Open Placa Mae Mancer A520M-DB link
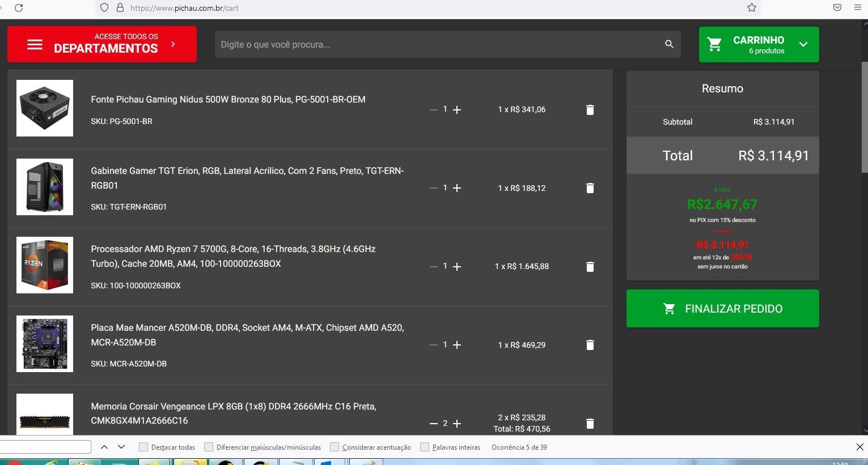868x465 pixels. pos(247,335)
